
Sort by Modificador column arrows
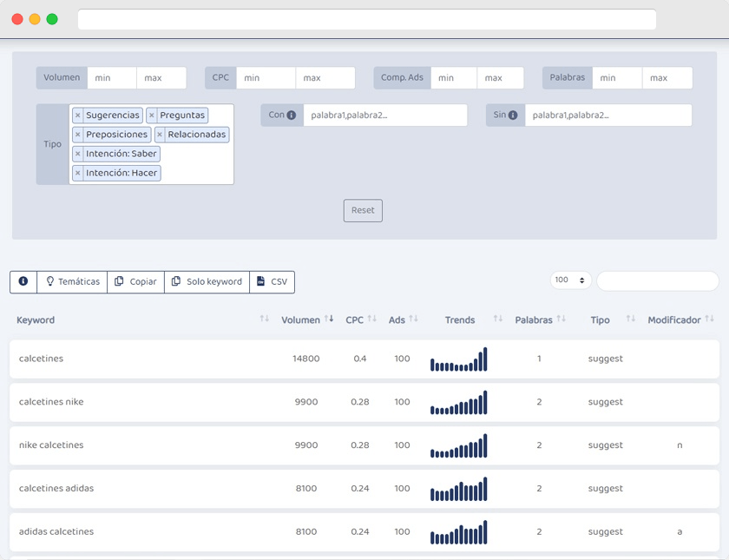pos(710,319)
